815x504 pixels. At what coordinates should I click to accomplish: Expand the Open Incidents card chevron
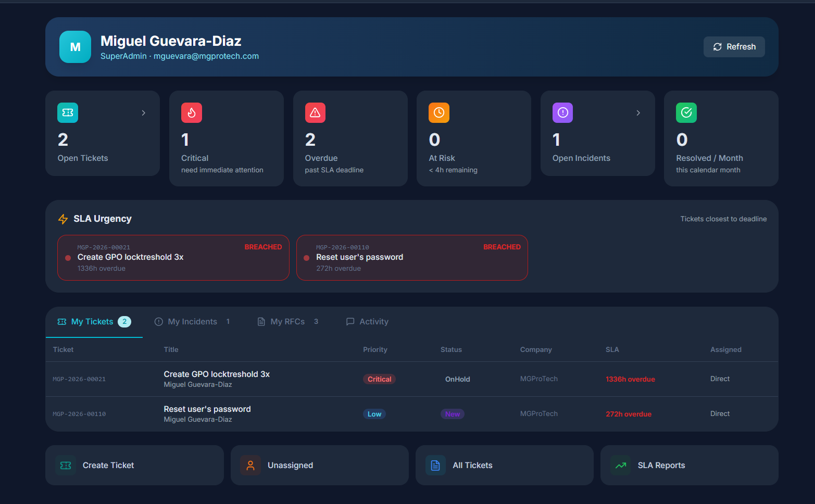(x=638, y=113)
